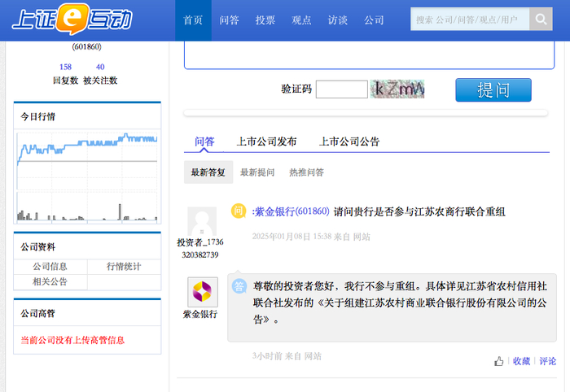The height and width of the screenshot is (392, 570).
Task: Select the 热推问答 filter
Action: click(x=306, y=172)
